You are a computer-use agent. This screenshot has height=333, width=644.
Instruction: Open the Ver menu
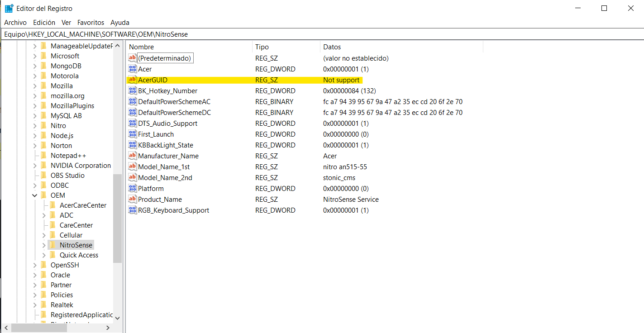67,22
